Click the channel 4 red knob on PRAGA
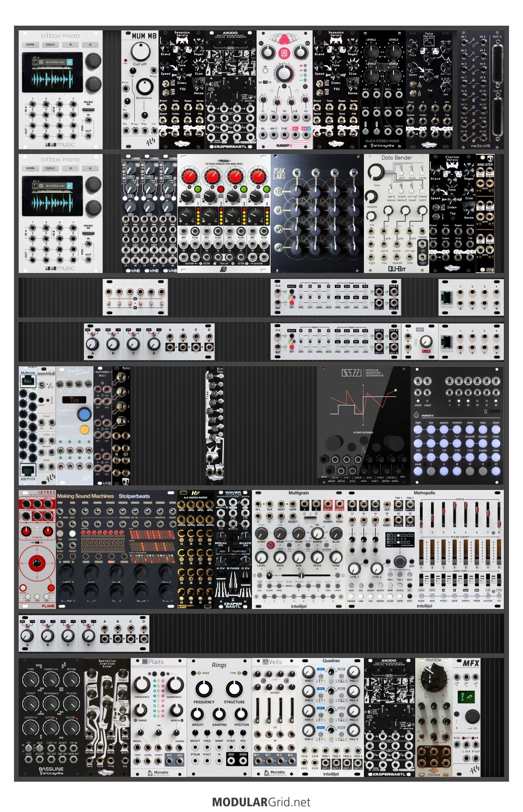 tap(258, 176)
